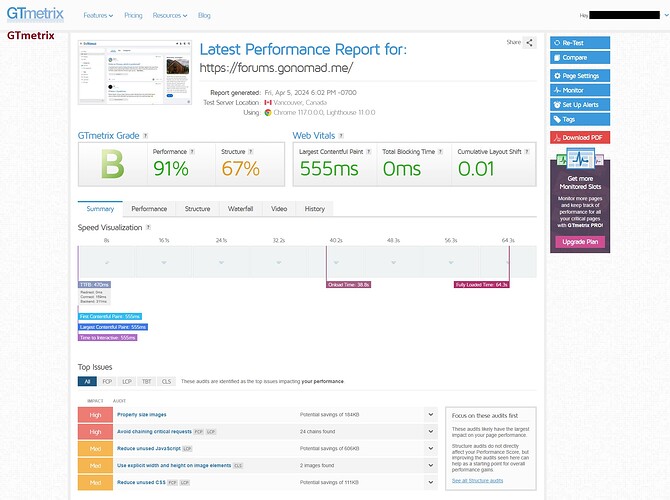
Task: Open the report page screenshot thumbnail
Action: (x=135, y=72)
